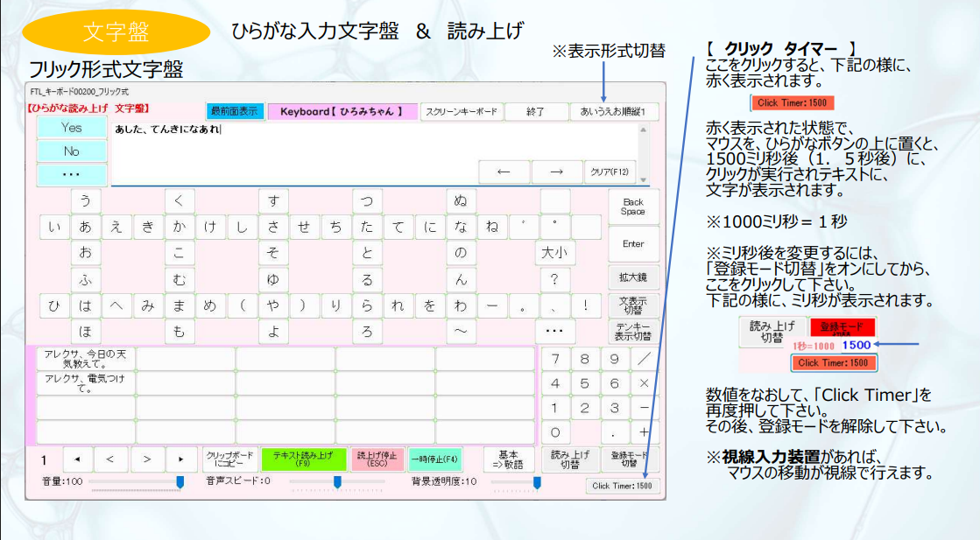The image size is (980, 540).
Task: Tap the あ kana key
Action: [x=86, y=228]
